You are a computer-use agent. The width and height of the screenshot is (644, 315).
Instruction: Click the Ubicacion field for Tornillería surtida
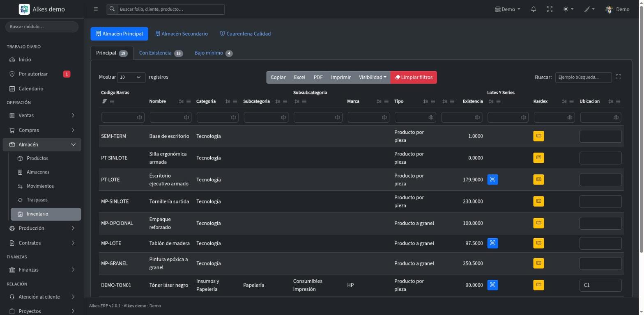pos(600,201)
